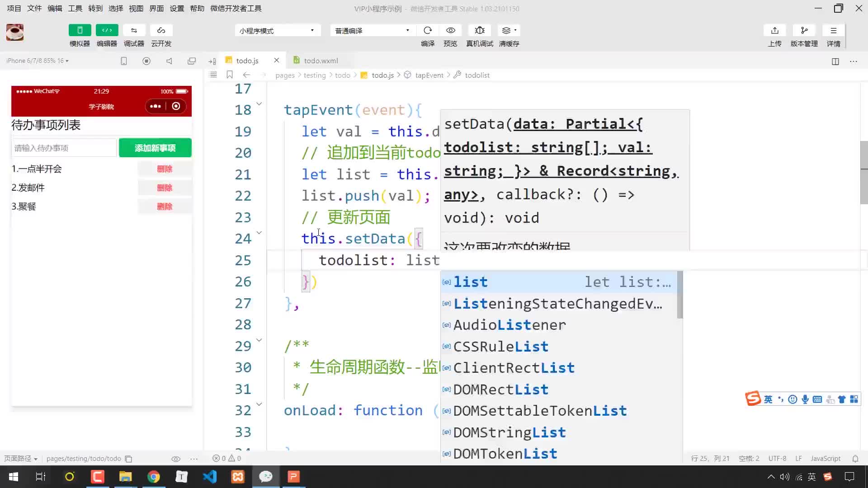Open the Clear Cache (清缓存) dropdown

[x=509, y=30]
